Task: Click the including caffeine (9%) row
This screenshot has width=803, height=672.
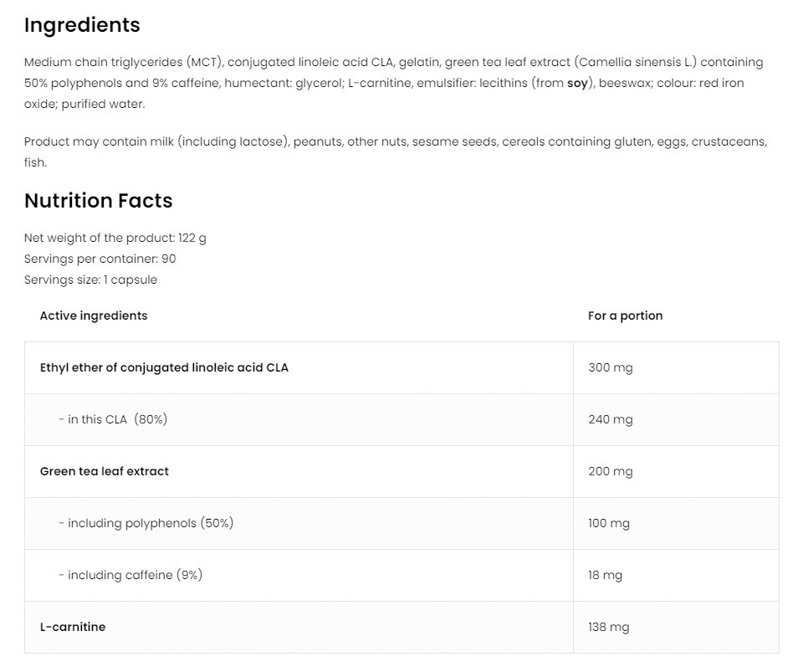Action: (130, 575)
